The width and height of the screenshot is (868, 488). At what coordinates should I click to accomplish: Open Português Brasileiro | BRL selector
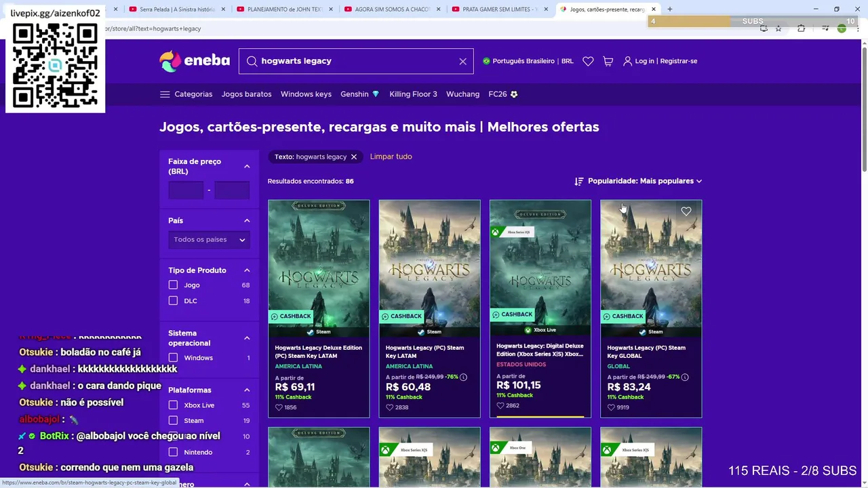coord(528,61)
